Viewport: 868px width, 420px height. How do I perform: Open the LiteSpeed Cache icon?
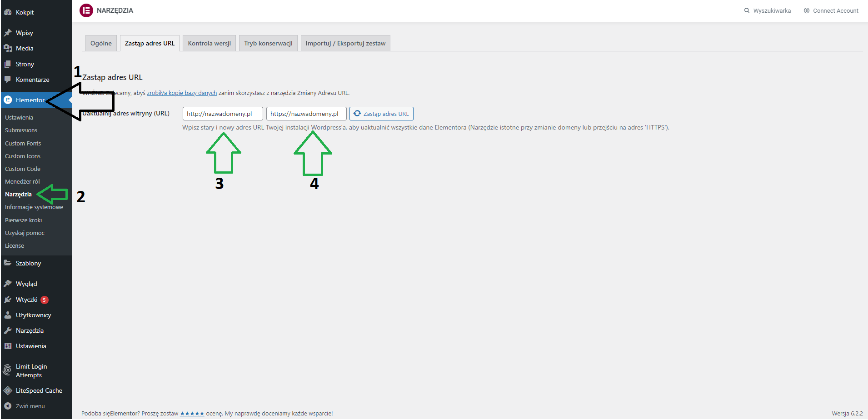pyautogui.click(x=8, y=390)
